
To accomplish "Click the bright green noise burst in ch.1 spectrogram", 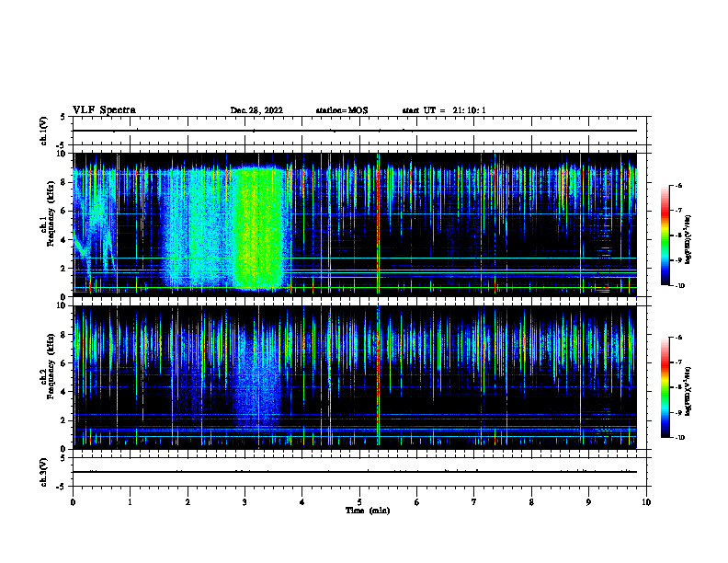I will [258, 230].
